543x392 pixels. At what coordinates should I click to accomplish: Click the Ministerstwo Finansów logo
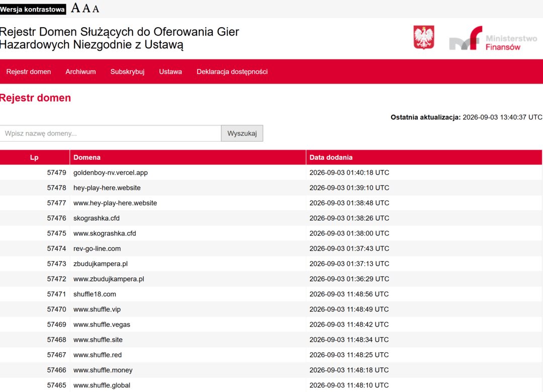coord(493,38)
